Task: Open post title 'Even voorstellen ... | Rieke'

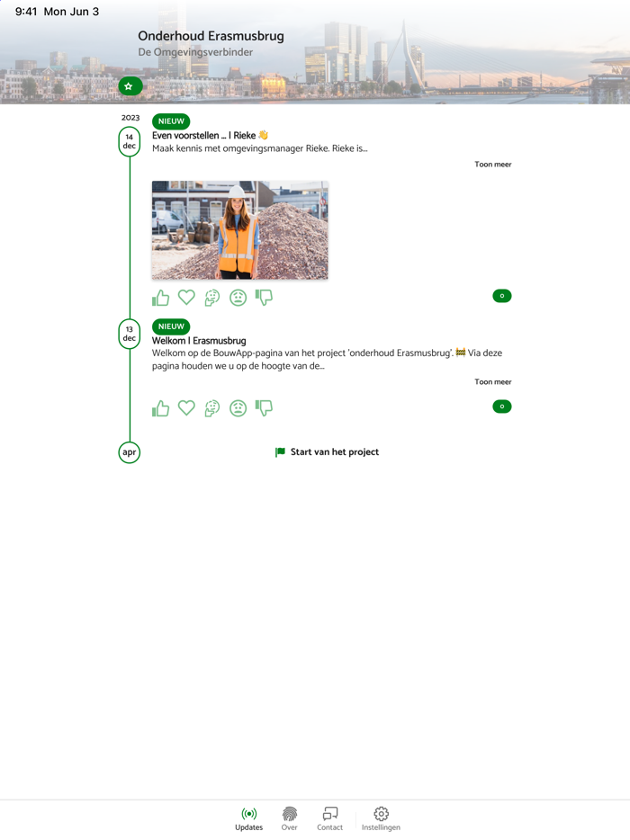Action: point(210,136)
